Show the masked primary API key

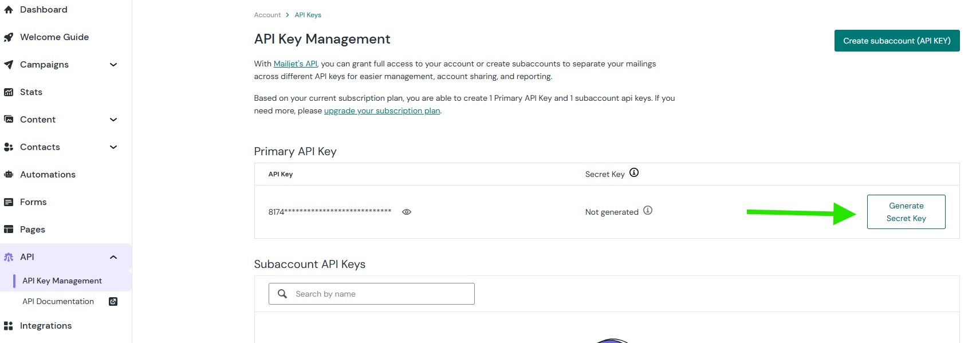click(x=407, y=212)
